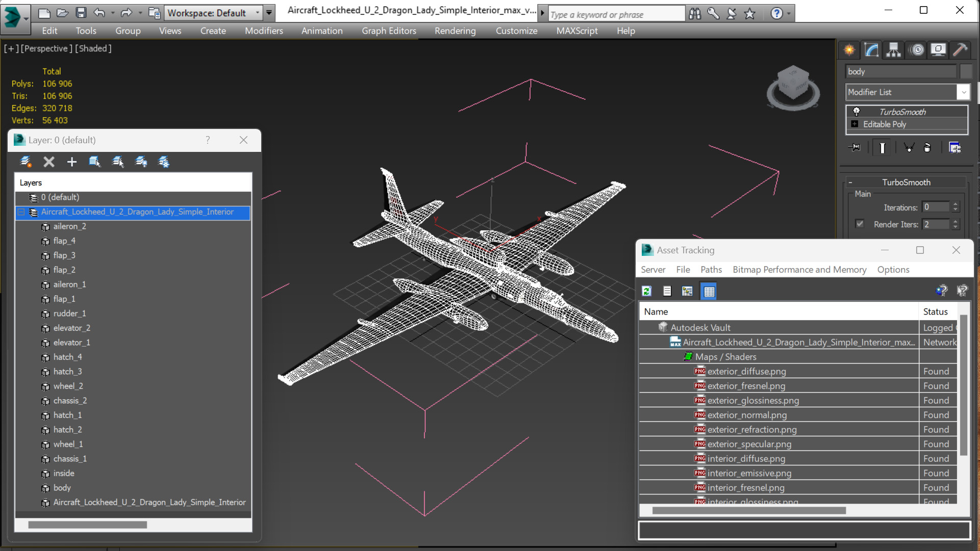The height and width of the screenshot is (551, 980).
Task: Redo the last action
Action: 125,13
